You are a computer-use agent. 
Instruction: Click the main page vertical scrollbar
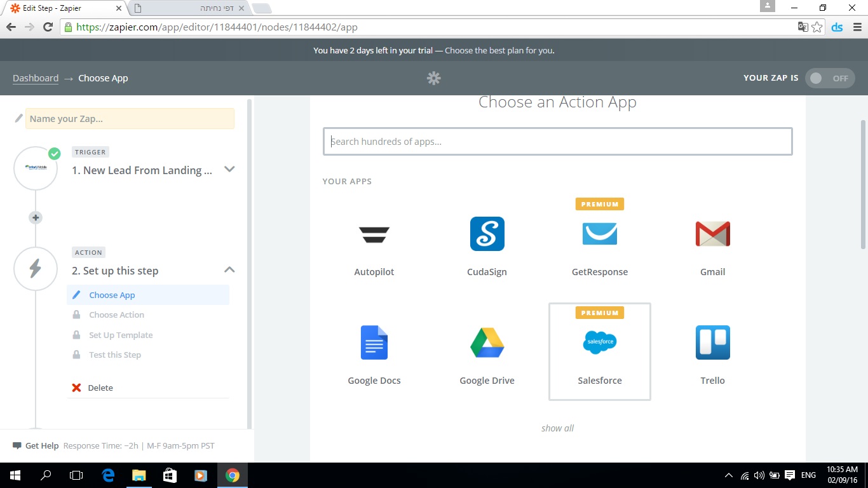click(863, 184)
